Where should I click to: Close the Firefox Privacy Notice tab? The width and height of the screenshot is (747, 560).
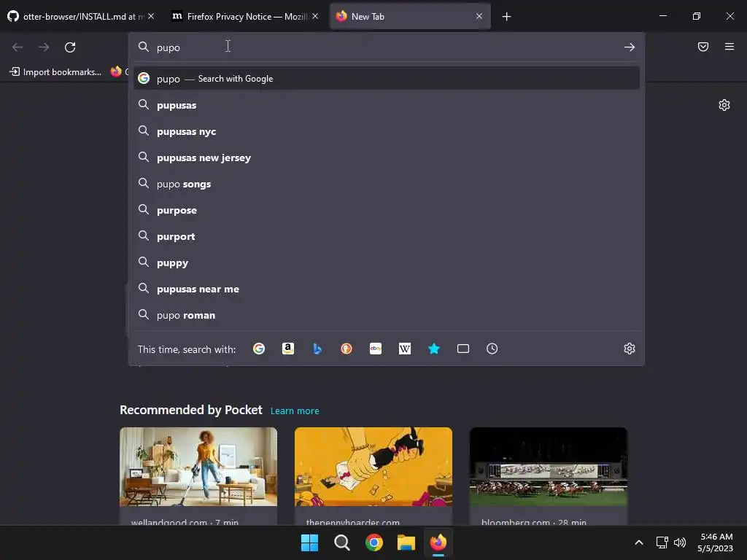315,16
